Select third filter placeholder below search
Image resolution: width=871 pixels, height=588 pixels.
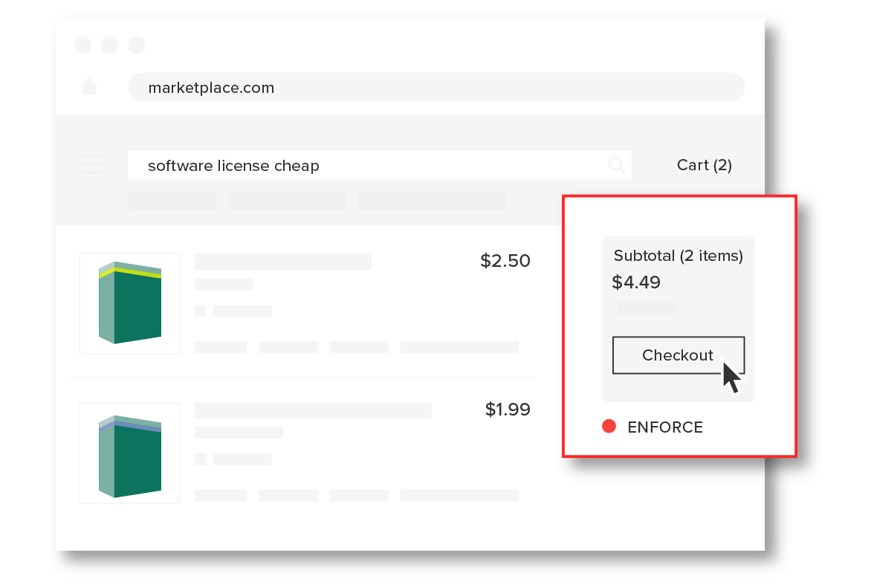pyautogui.click(x=433, y=201)
